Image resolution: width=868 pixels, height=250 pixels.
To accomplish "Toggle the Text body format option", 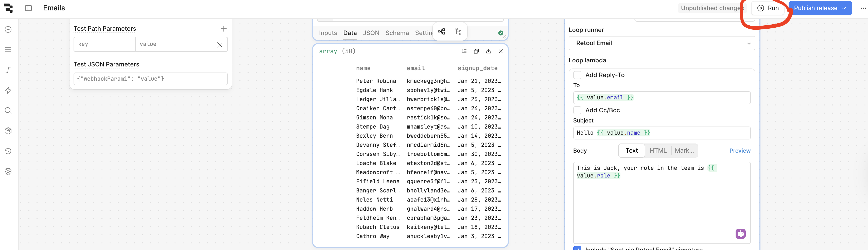I will tap(631, 151).
